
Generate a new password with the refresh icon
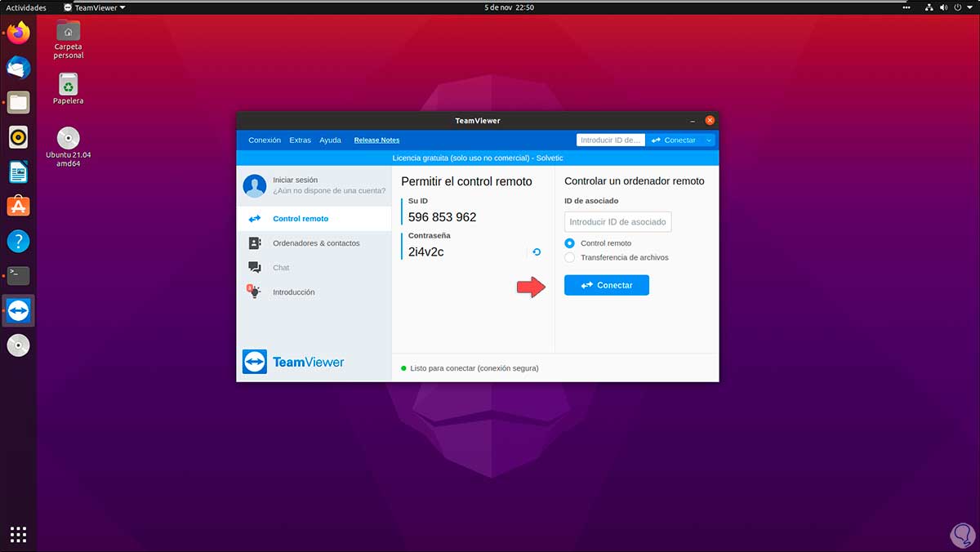pos(537,252)
